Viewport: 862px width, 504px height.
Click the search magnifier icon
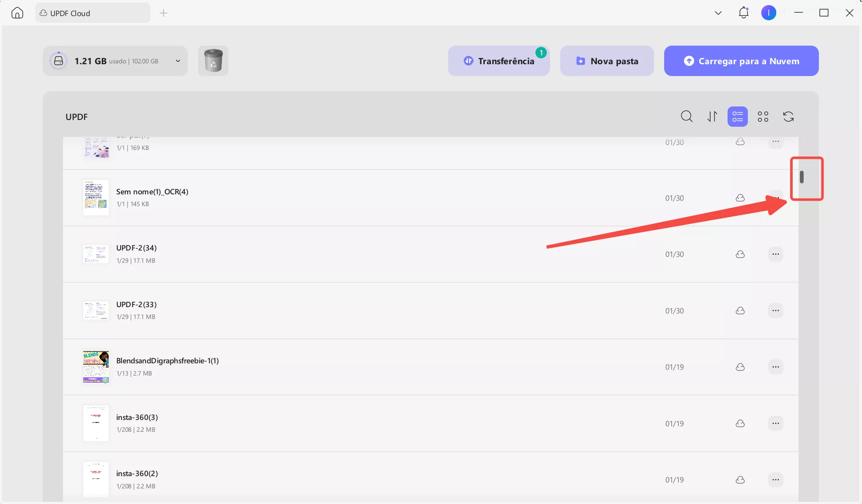(687, 116)
